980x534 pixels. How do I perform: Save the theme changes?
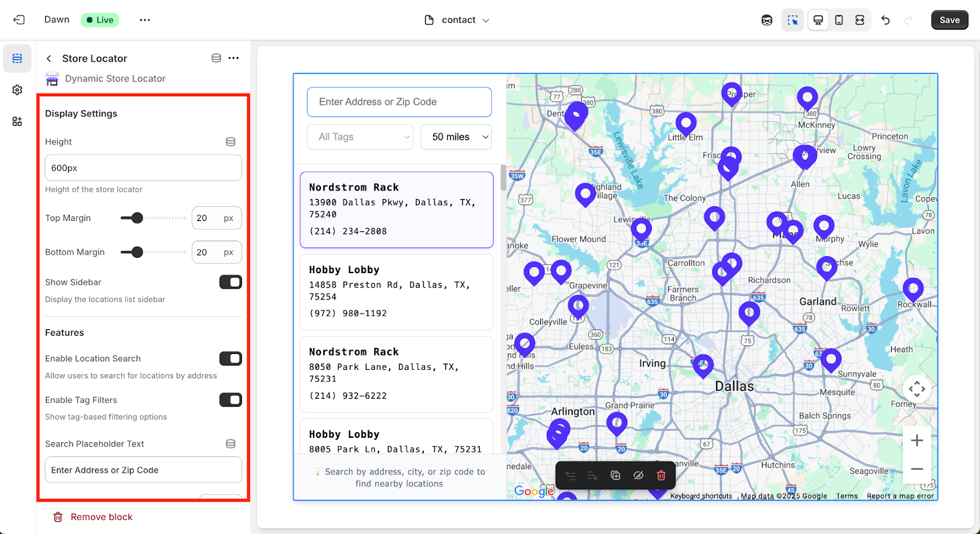coord(949,20)
